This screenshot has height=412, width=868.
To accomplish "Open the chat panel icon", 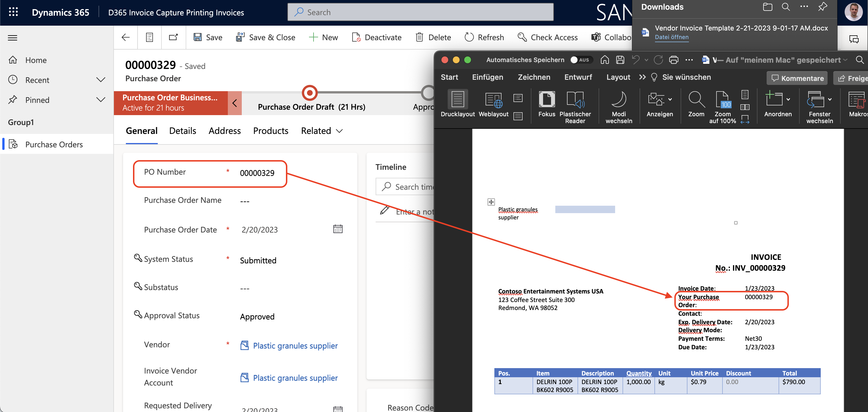I will tap(853, 39).
